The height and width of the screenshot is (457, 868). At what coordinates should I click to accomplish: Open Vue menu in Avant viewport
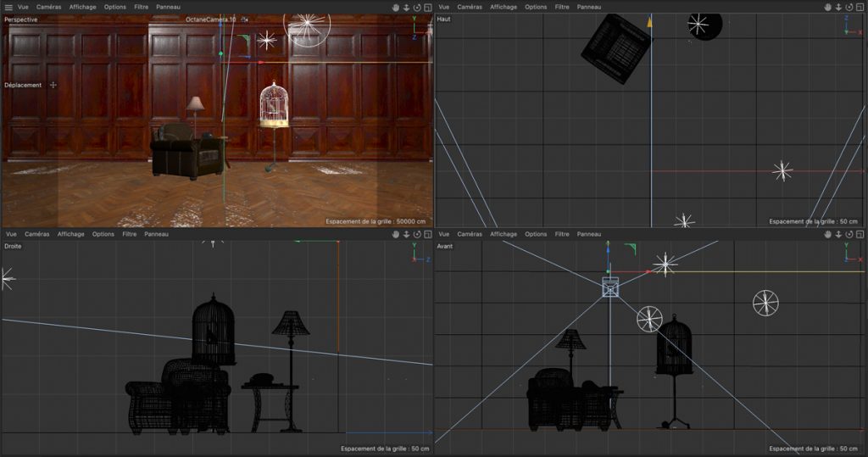coord(444,234)
